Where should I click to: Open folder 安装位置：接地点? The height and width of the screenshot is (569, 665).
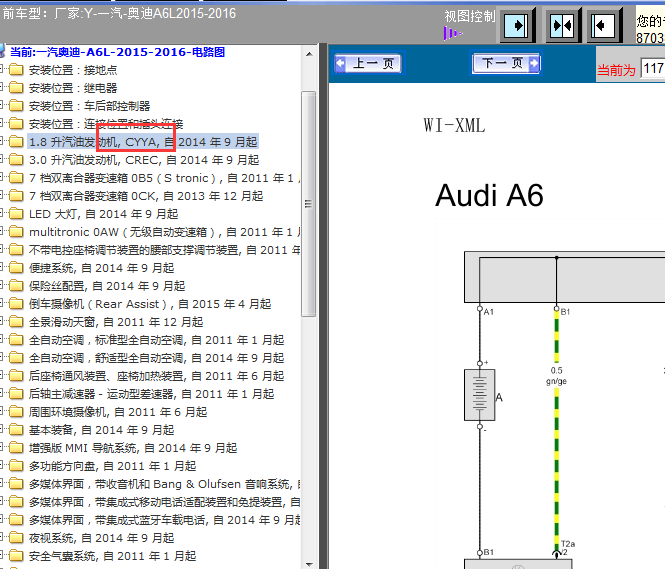click(73, 70)
